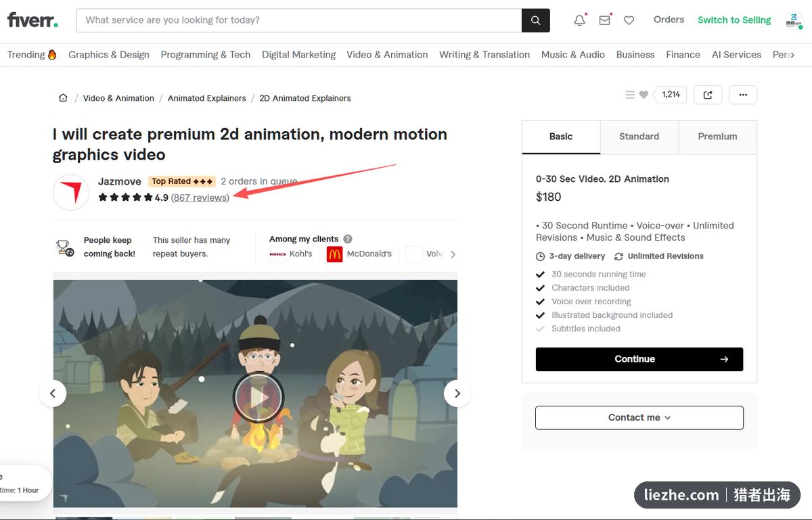812x520 pixels.
Task: Expand the Contact me dropdown
Action: point(639,418)
